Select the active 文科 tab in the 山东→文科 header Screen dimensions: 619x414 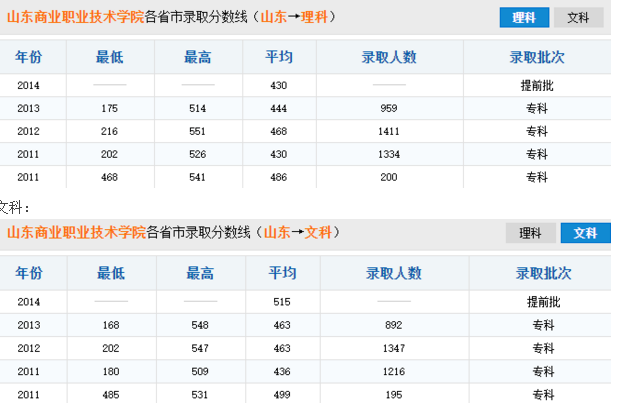coord(585,233)
